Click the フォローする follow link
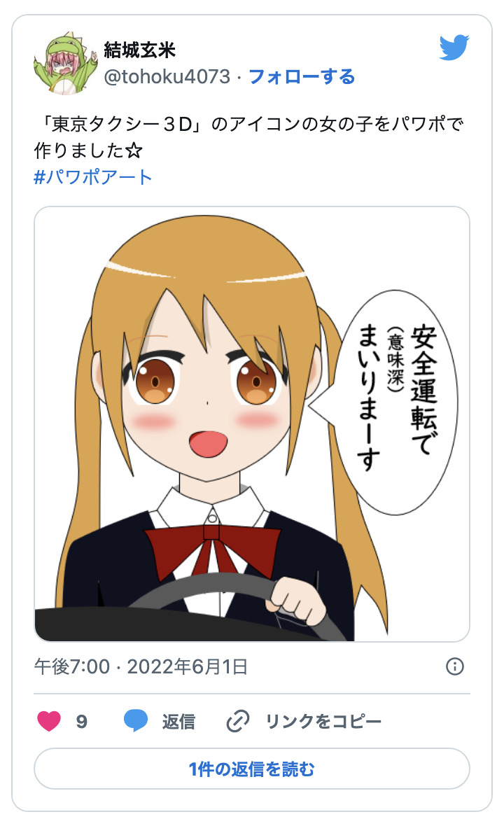 point(302,77)
